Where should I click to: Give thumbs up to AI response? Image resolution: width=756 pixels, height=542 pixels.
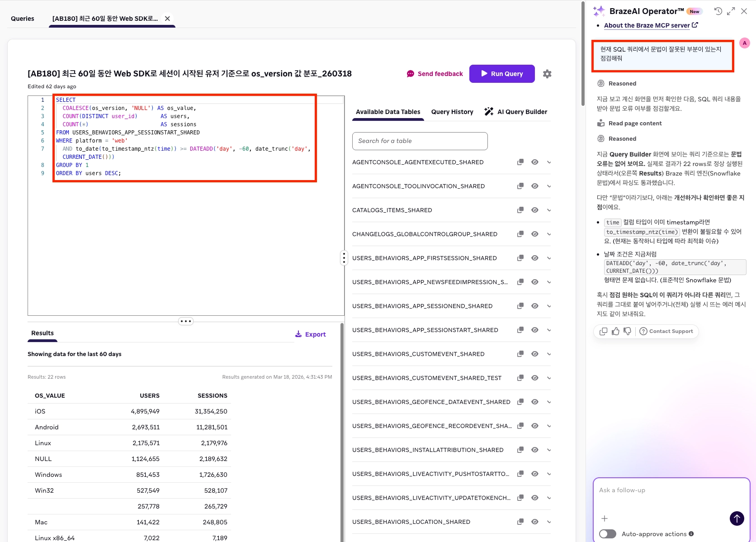click(615, 331)
